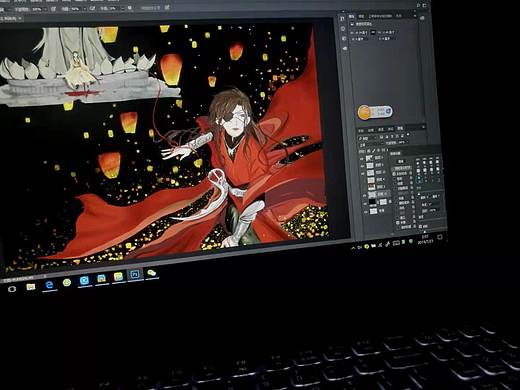Viewport: 520px width, 390px height.
Task: Switch to the highlighted Layers panel tab
Action: point(400,128)
